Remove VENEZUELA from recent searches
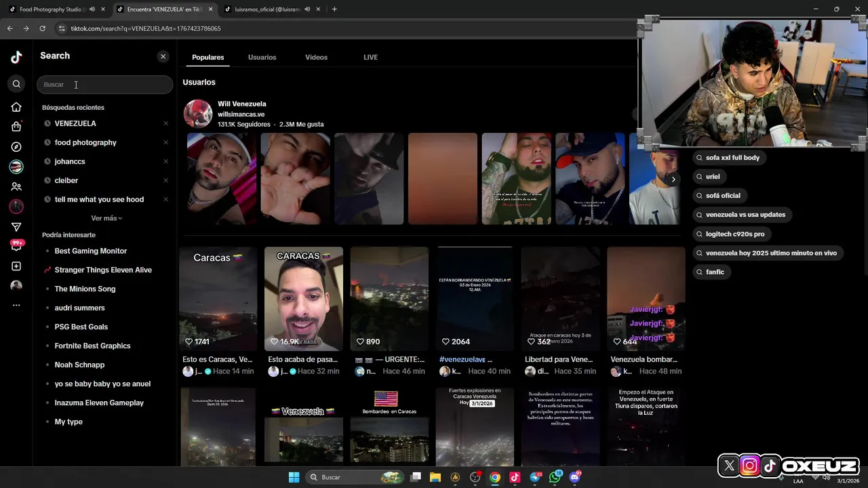Image resolution: width=868 pixels, height=488 pixels. 165,123
